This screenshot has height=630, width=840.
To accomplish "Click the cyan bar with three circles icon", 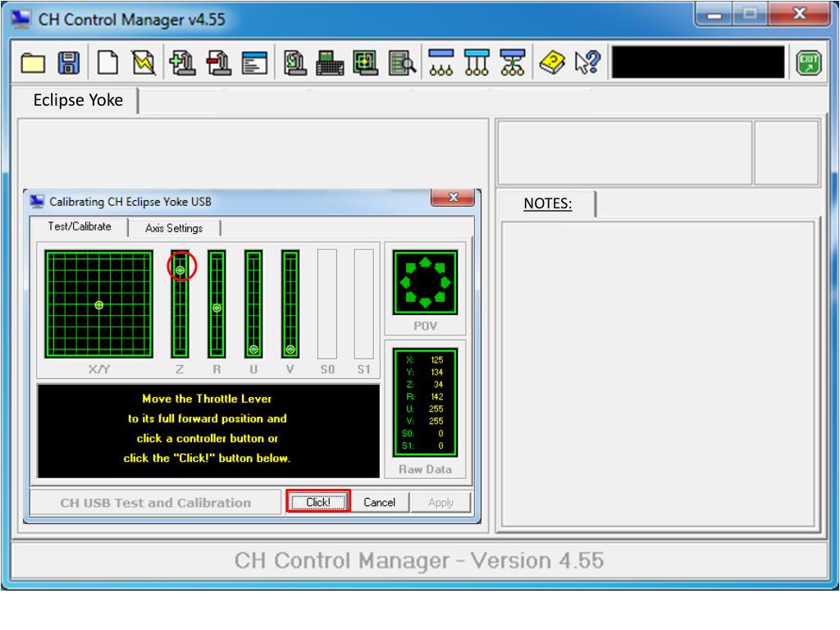I will click(477, 62).
